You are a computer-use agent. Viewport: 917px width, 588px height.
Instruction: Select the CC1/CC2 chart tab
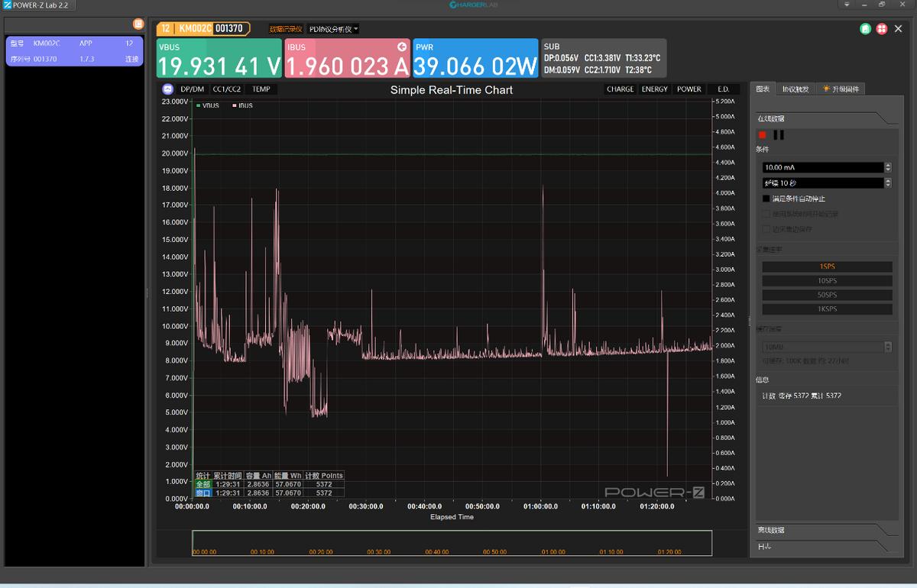227,89
